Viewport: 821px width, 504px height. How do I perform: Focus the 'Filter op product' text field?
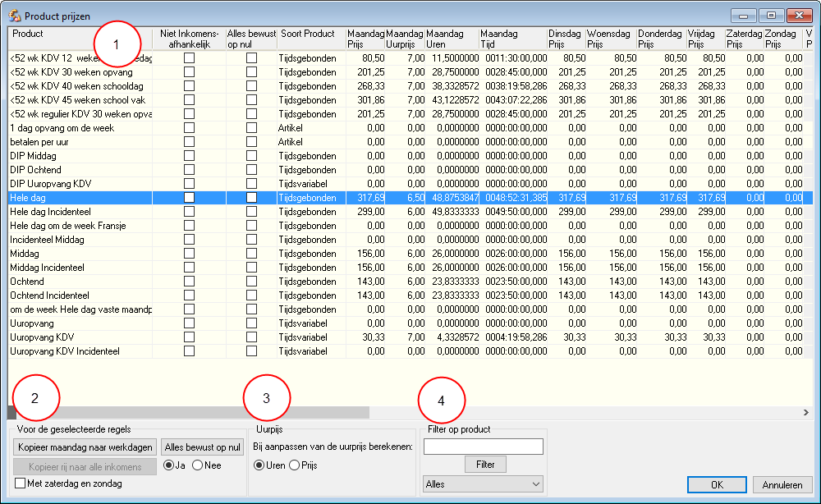coord(483,447)
